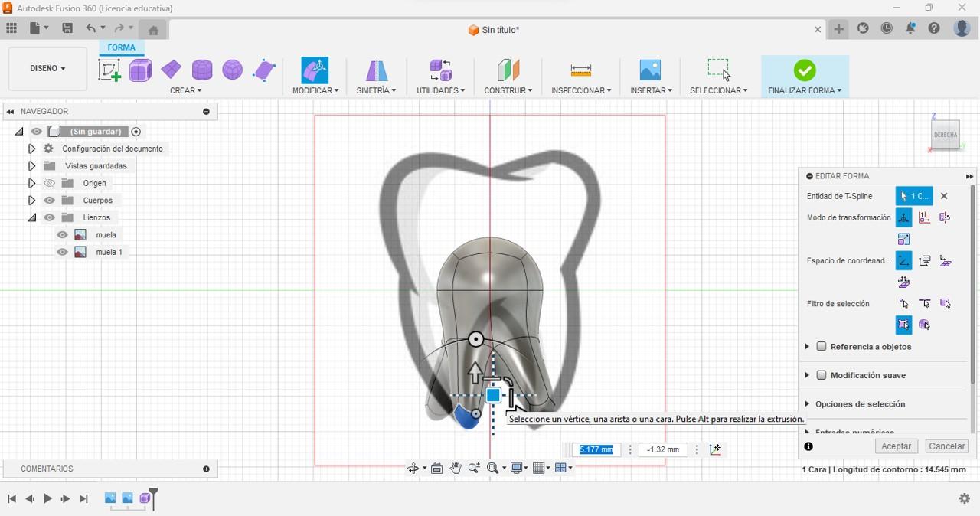Toggle visibility of muela 1 canvas
Screen dimensions: 980x516
[63, 252]
